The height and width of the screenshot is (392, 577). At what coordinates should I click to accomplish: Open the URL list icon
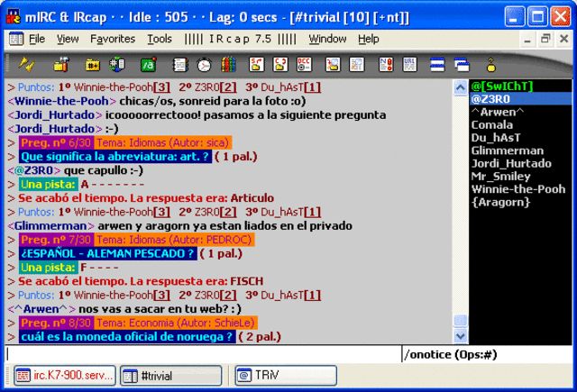(x=409, y=65)
